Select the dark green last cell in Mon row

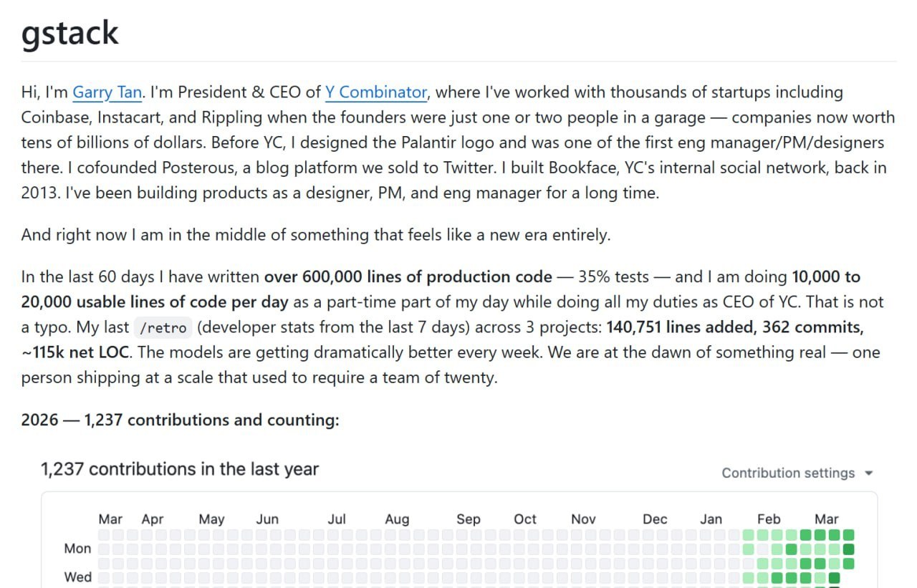[x=849, y=549]
